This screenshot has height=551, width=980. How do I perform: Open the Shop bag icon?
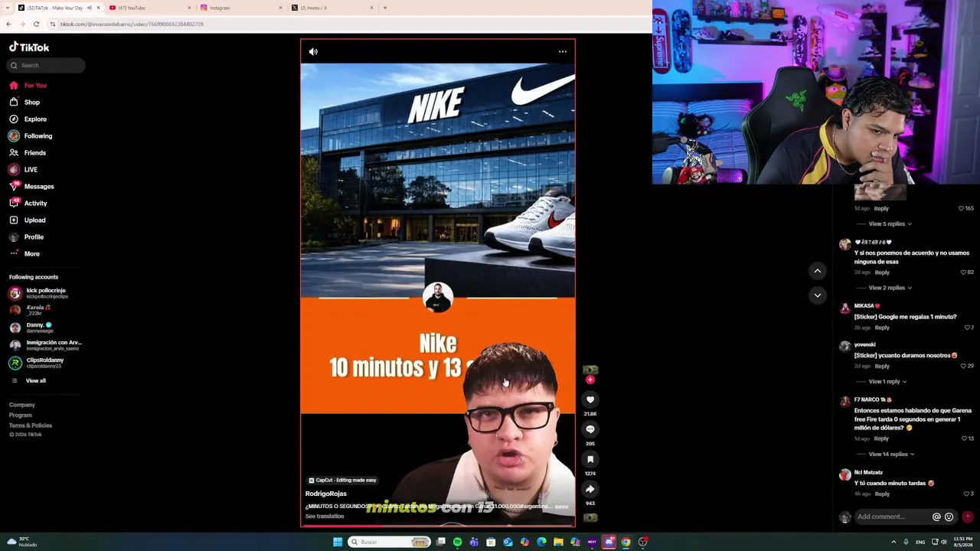coord(14,102)
